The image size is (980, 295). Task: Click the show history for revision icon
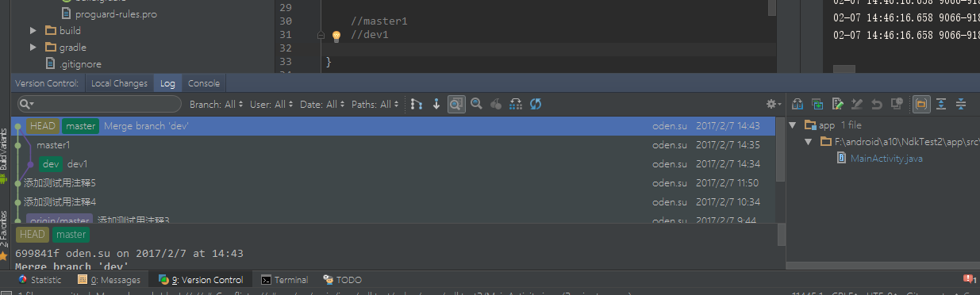[x=897, y=104]
